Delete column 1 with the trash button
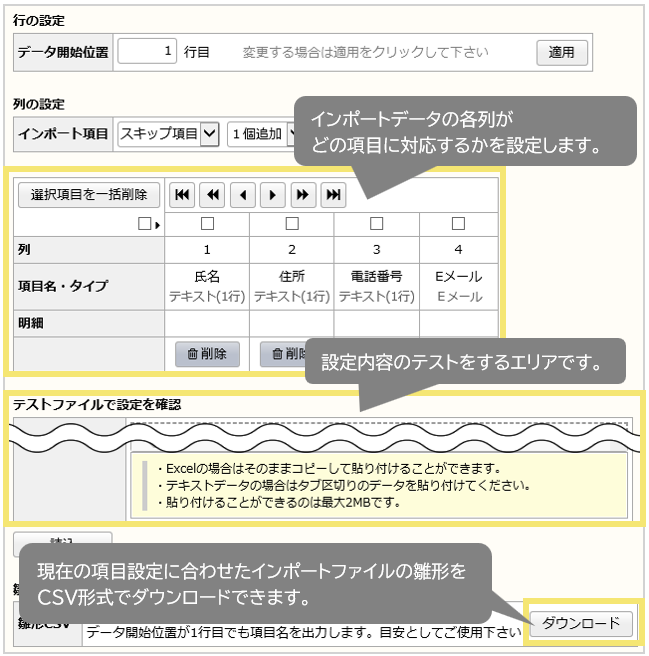This screenshot has height=656, width=649. coord(207,353)
